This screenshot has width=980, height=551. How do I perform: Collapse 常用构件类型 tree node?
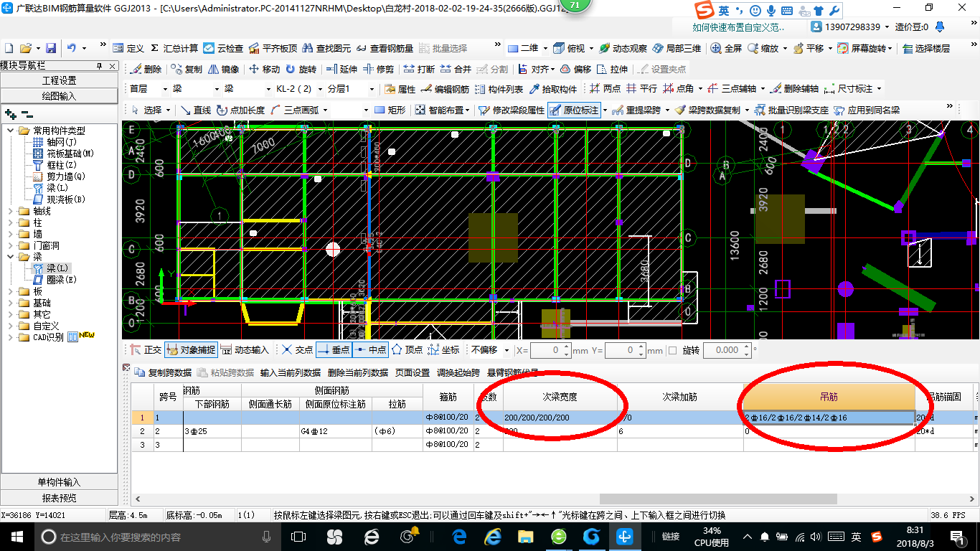click(x=10, y=131)
